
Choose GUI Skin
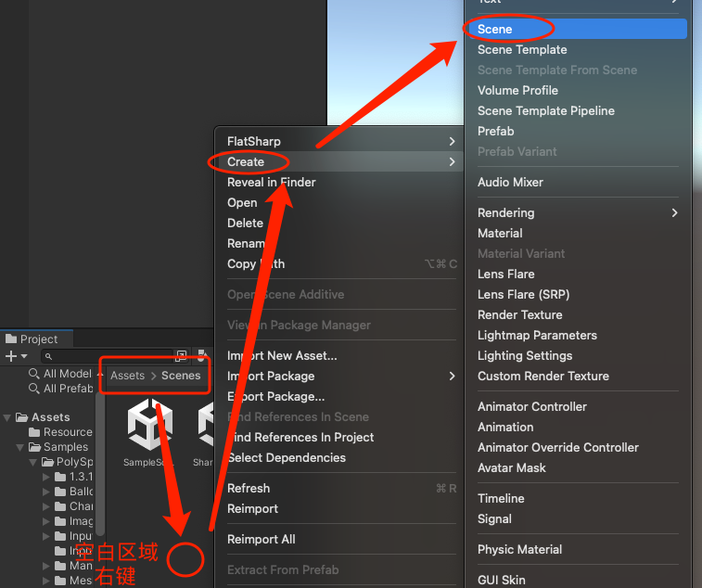pos(577,580)
